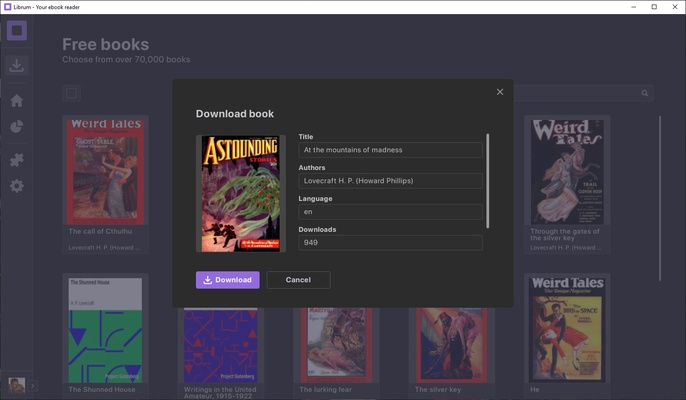Click the dialog's vertical scrollbar
This screenshot has width=686, height=400.
pos(487,181)
